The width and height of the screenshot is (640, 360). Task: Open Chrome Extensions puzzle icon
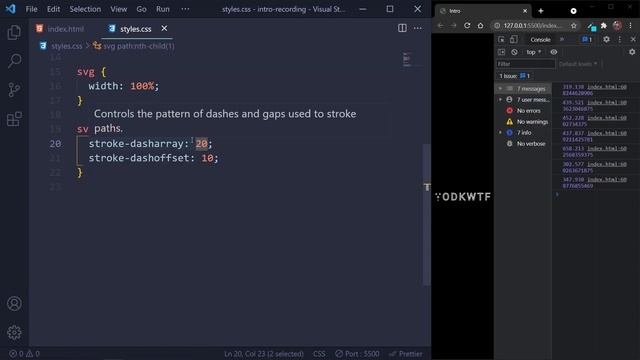604,25
